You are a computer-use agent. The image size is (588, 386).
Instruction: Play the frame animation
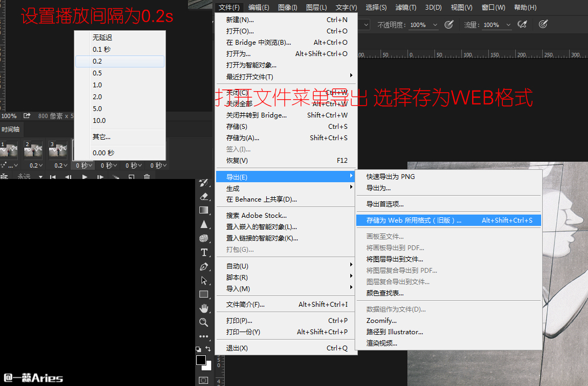[x=85, y=177]
